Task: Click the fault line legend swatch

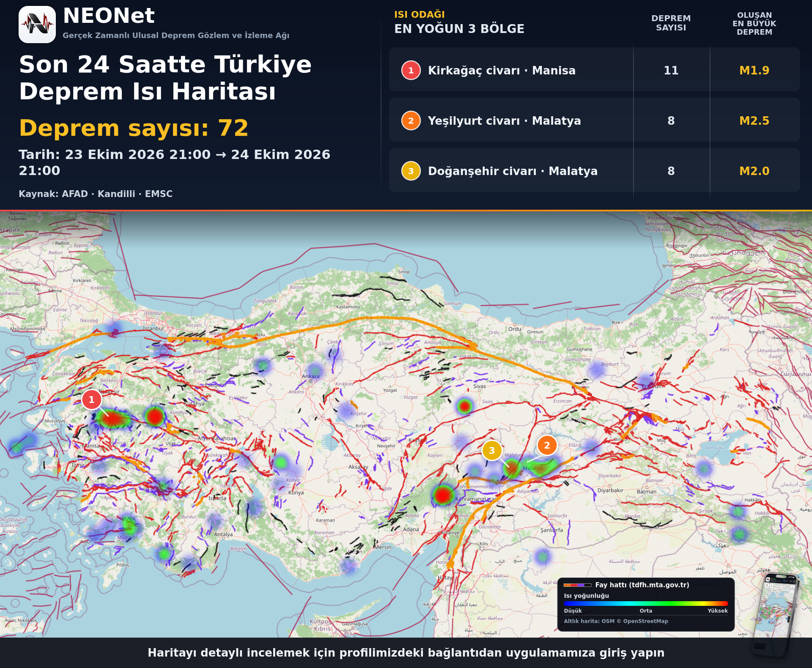Action: [x=577, y=585]
